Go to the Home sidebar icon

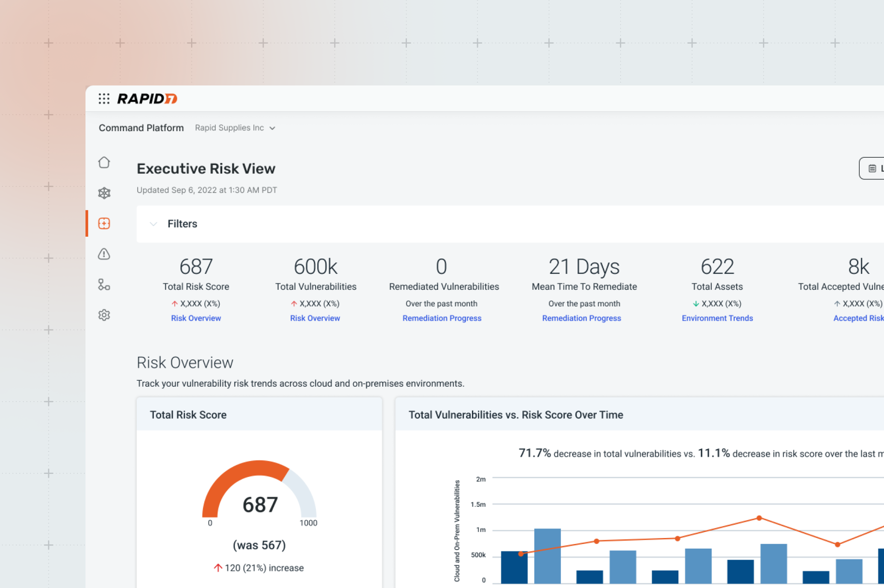click(x=104, y=162)
